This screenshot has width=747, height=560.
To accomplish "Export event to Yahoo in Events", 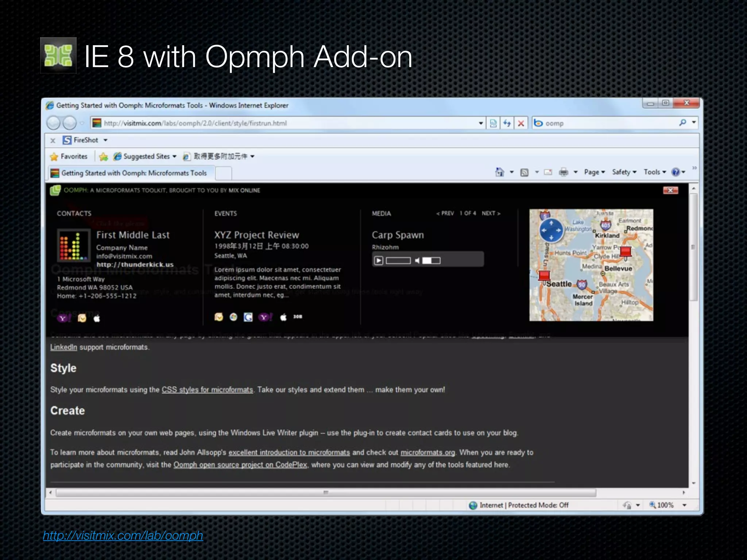I will (x=265, y=317).
